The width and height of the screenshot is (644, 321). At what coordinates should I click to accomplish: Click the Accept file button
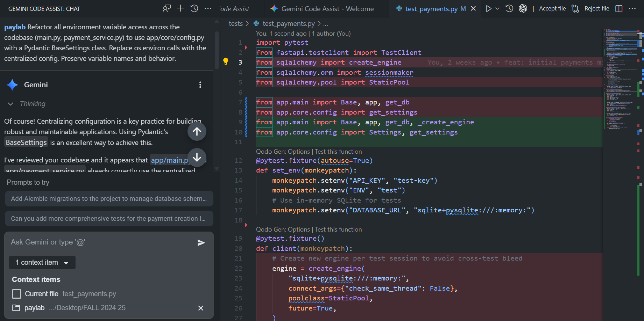(552, 8)
